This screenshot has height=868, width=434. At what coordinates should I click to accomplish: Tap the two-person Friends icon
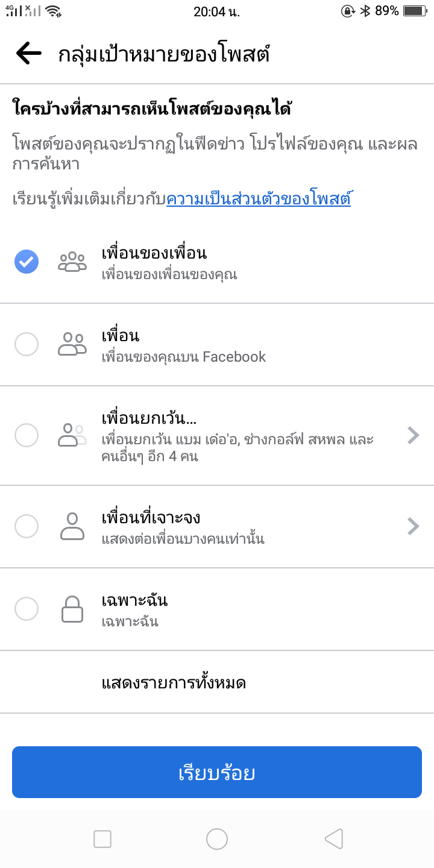[72, 344]
